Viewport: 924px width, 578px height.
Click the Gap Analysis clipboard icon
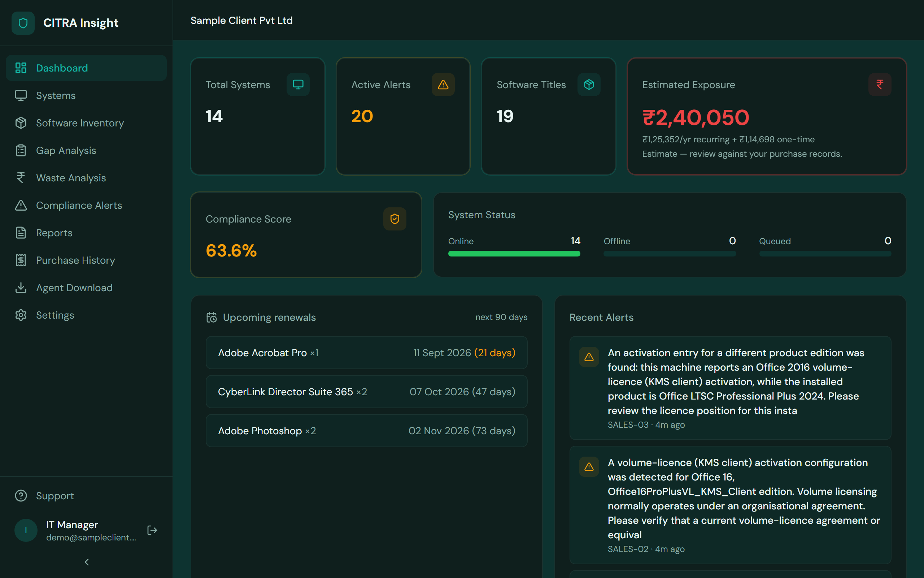tap(21, 151)
